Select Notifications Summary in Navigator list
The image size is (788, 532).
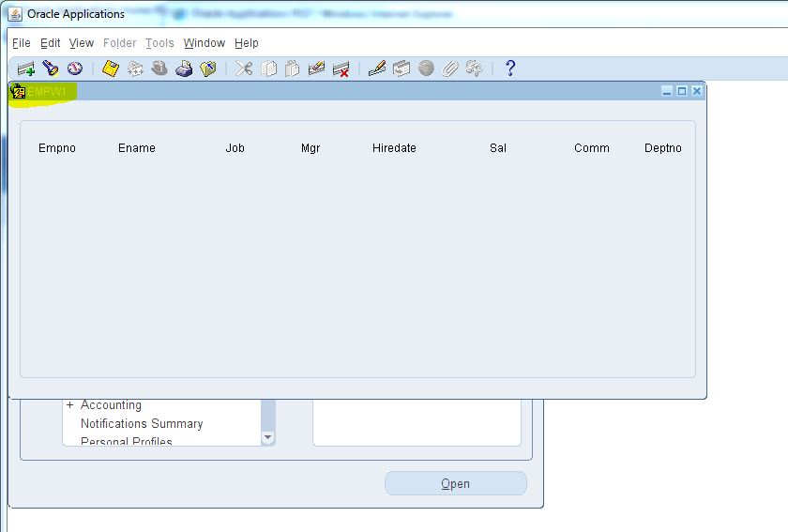click(142, 424)
